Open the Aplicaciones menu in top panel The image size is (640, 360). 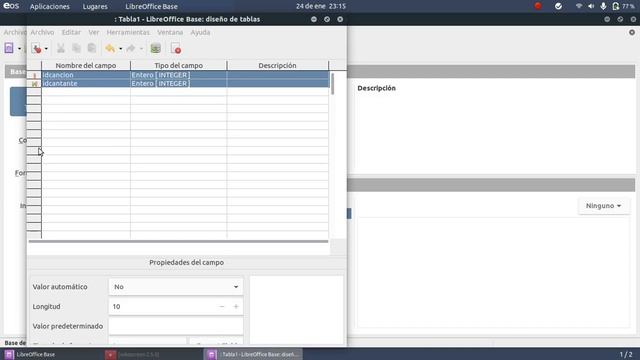50,7
